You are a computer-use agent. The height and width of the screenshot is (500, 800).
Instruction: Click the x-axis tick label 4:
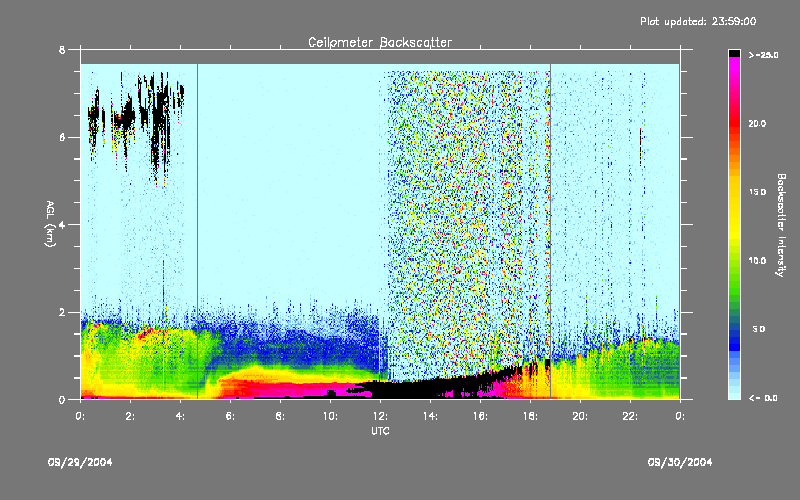180,416
